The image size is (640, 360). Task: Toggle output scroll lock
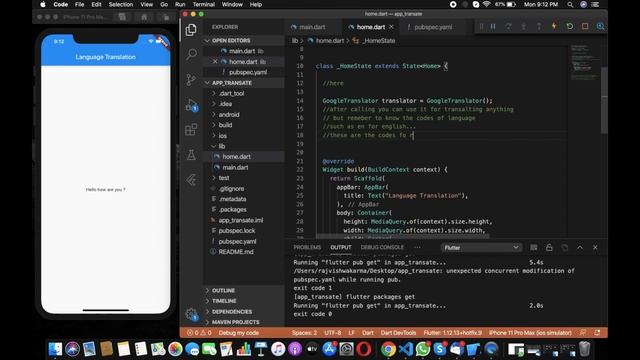click(x=549, y=247)
